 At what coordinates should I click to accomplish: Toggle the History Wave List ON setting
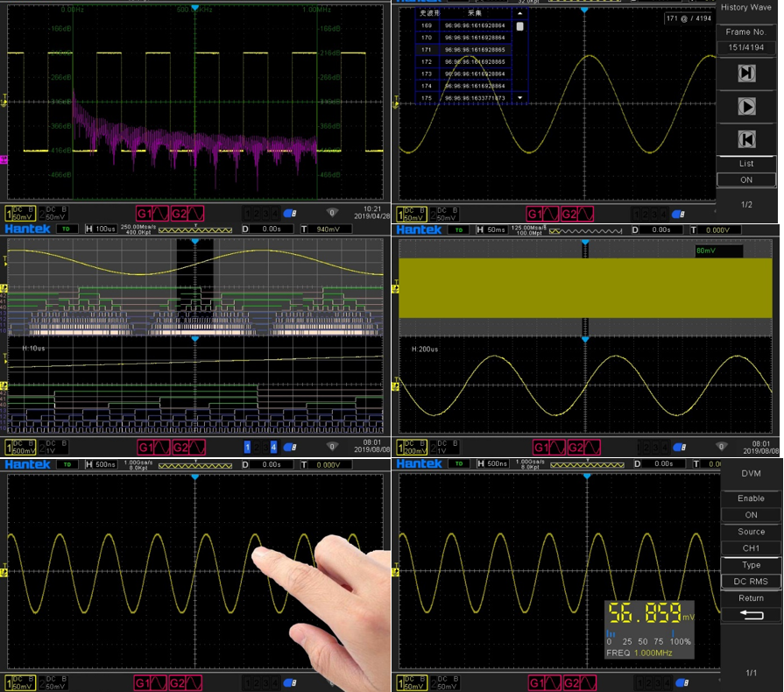(746, 180)
